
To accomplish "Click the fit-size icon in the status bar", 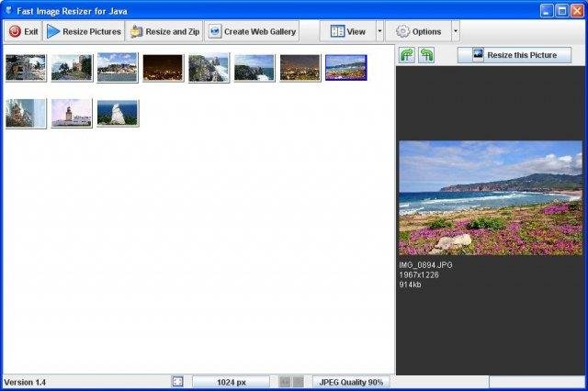I will tap(177, 382).
